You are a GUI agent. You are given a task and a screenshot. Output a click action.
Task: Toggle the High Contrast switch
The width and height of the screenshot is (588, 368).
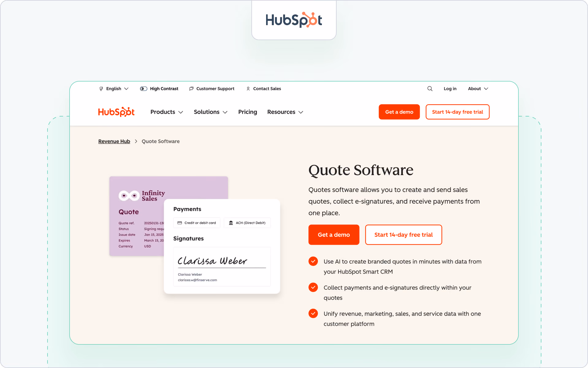coord(143,89)
